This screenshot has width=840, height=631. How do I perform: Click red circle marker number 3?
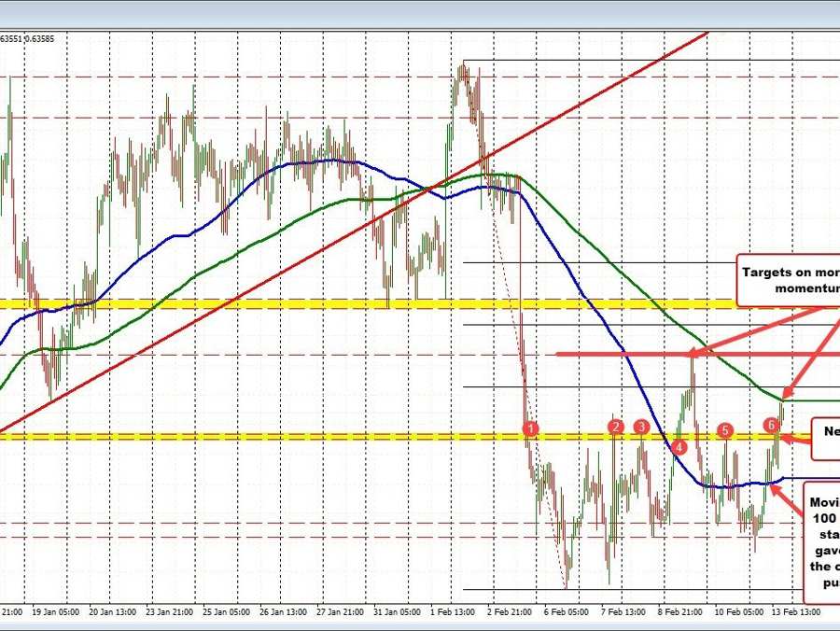click(x=642, y=427)
